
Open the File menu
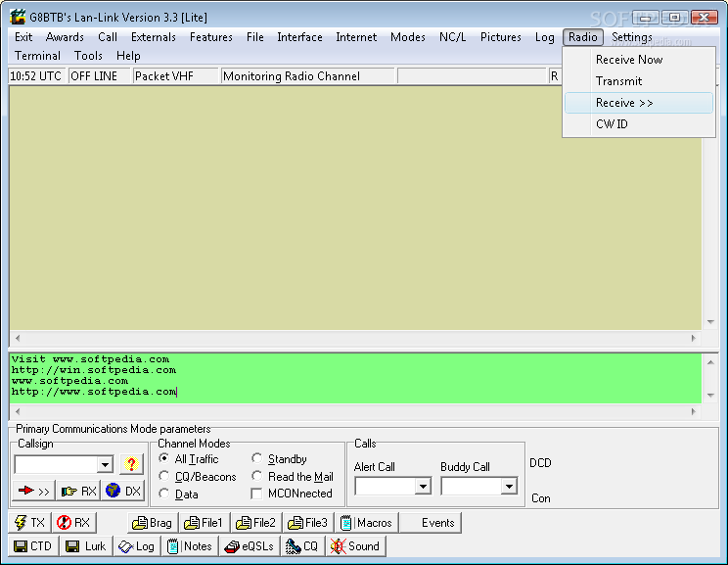[254, 37]
